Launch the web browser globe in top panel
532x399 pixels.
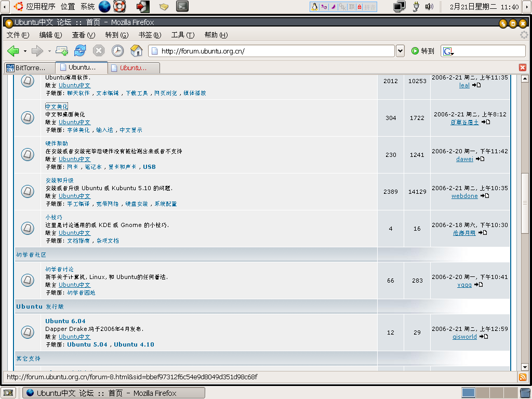click(x=104, y=6)
